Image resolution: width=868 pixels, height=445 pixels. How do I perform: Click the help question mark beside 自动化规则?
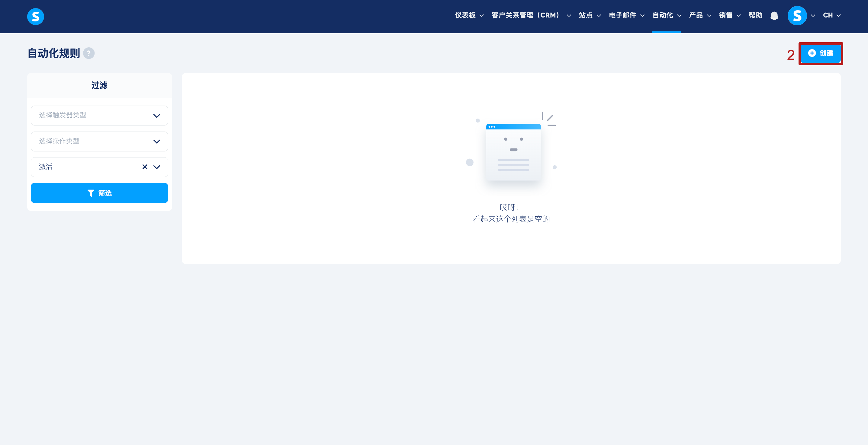coord(88,53)
